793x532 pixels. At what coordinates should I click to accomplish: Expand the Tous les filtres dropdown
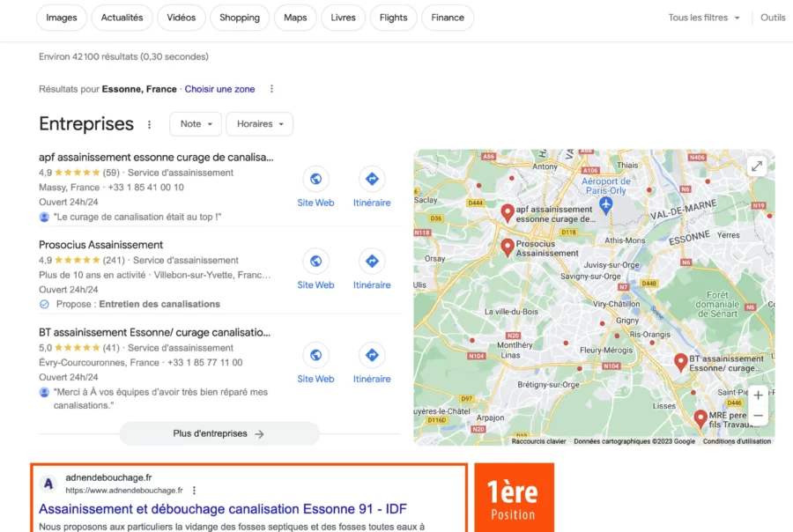coord(704,18)
